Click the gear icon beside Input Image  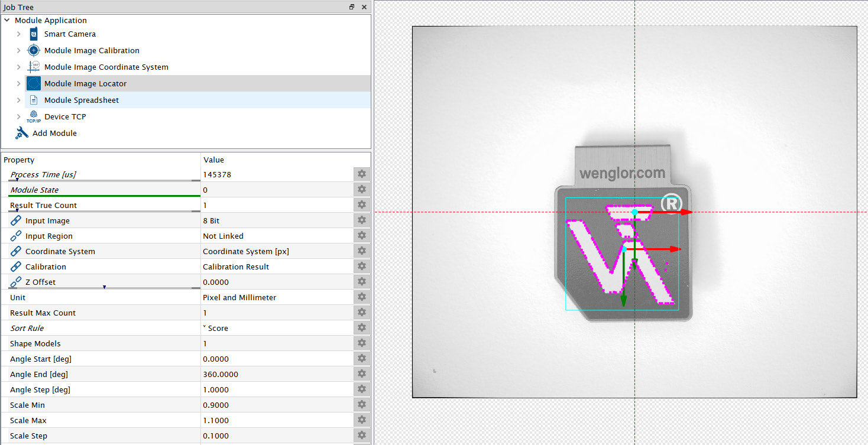pyautogui.click(x=362, y=220)
